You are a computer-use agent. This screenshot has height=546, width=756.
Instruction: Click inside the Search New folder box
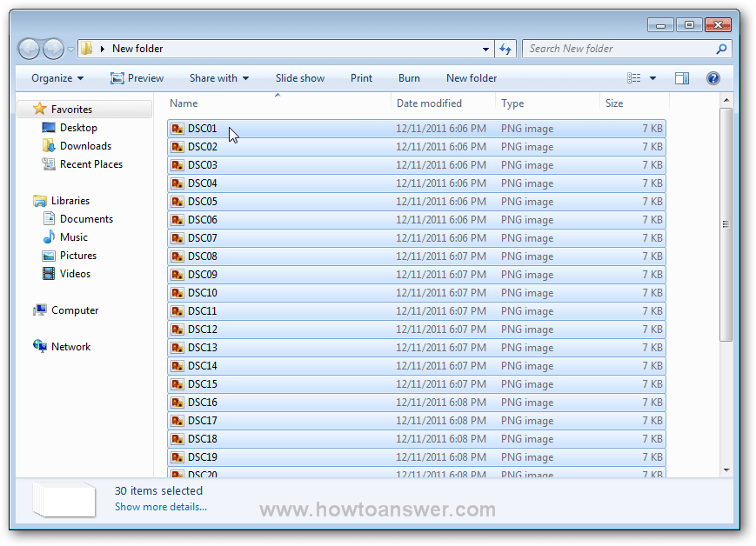(609, 49)
